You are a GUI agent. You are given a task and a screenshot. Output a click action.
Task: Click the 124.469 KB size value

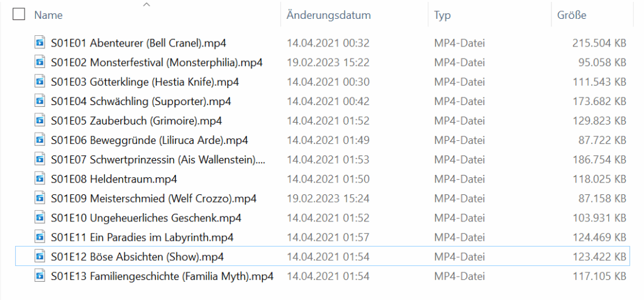(x=599, y=237)
